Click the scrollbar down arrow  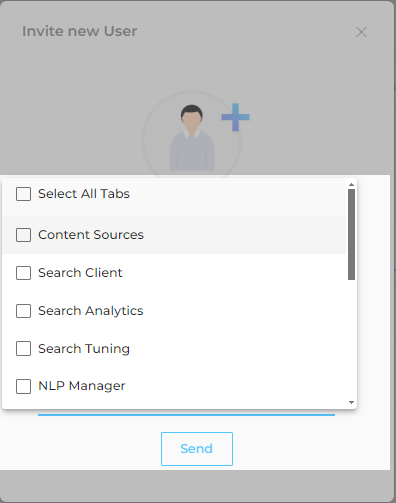point(351,402)
